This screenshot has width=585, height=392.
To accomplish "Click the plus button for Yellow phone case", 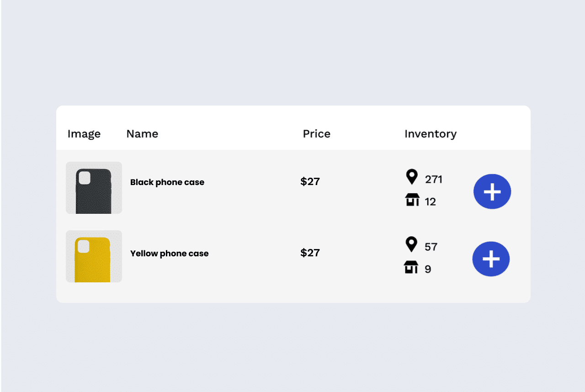I will (x=491, y=259).
